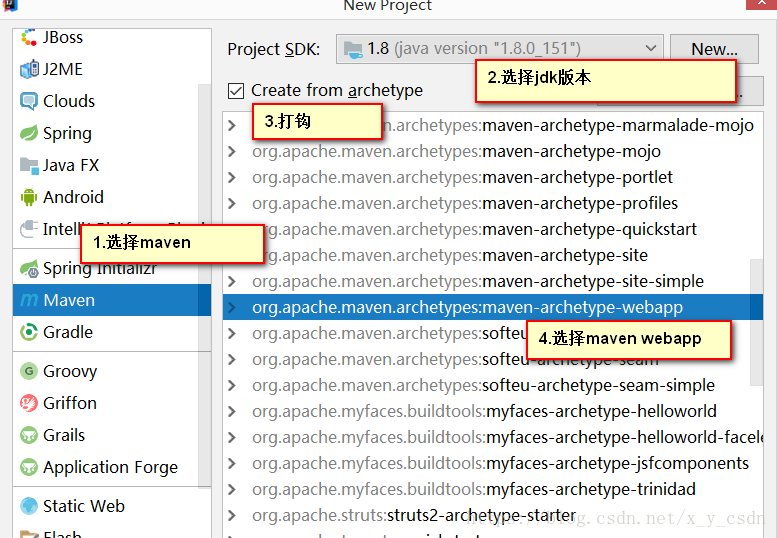Click the SDK folder icon in combo box
The width and height of the screenshot is (777, 538).
point(353,49)
